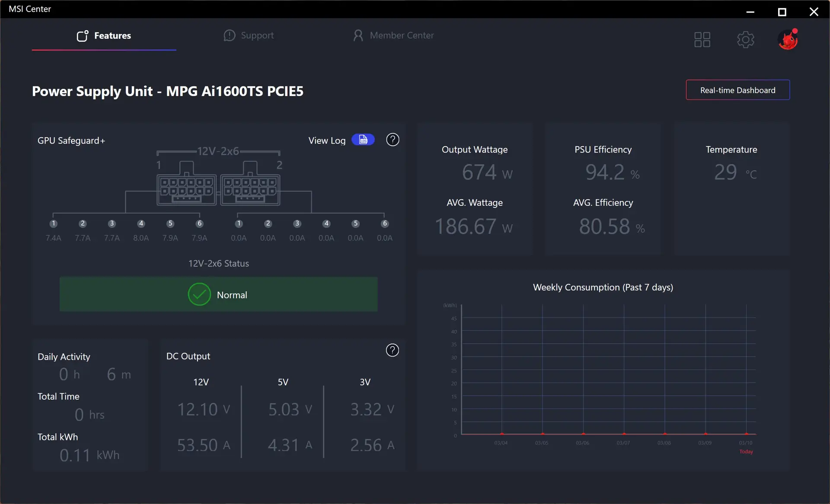Click the View Log label

click(327, 140)
